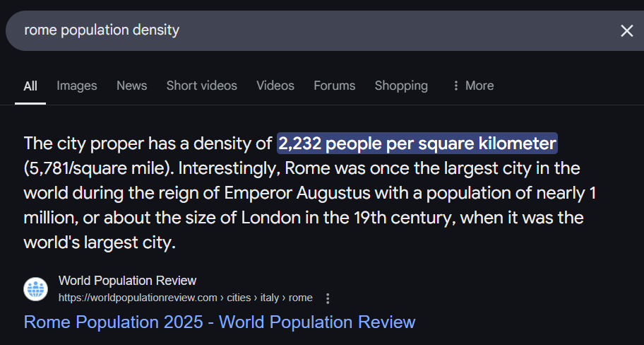
Task: Select the Shopping tab
Action: click(x=401, y=86)
